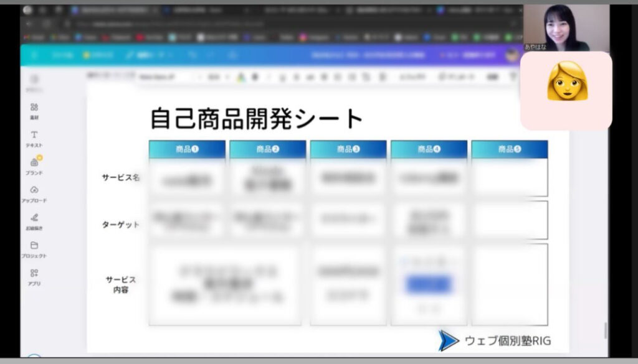
Task: Open the アプリ (Apps) panel
Action: (x=34, y=276)
